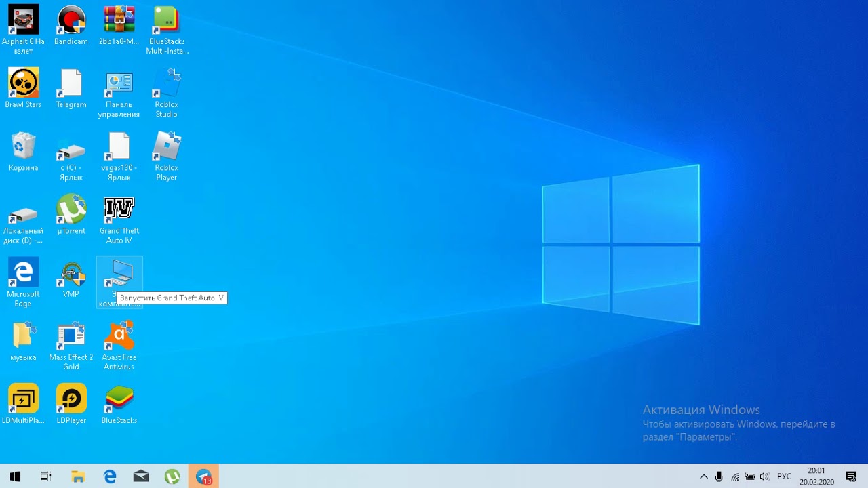Click the microphone tray icon
Viewport: 868px width, 488px height.
[719, 476]
